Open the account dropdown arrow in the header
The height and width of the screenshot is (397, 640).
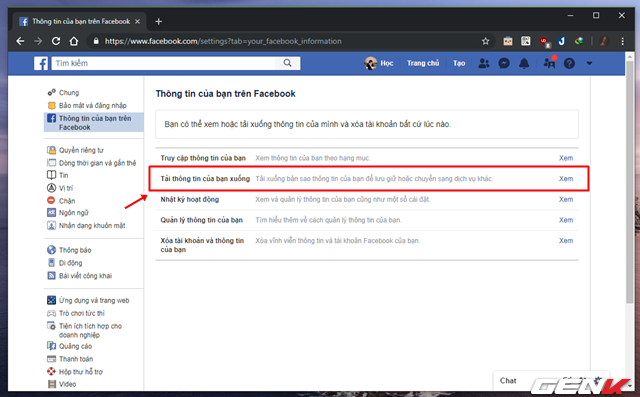589,63
